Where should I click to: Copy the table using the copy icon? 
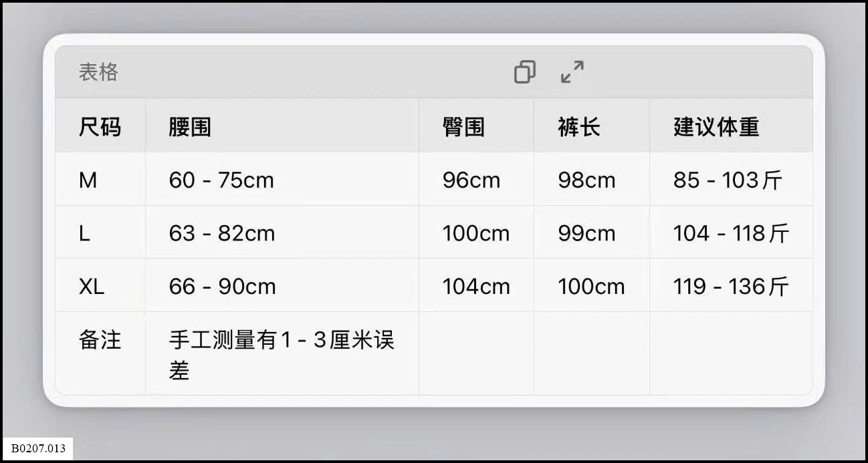pos(525,71)
